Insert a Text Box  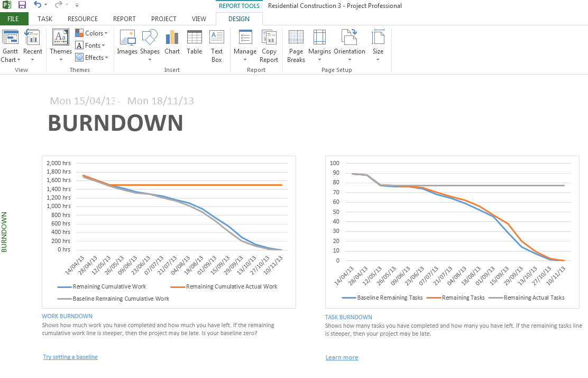217,45
